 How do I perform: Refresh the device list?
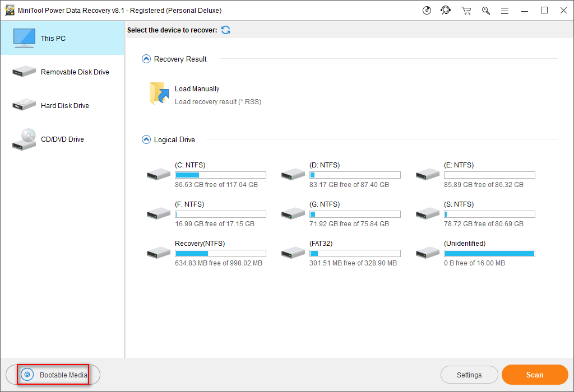coord(226,30)
